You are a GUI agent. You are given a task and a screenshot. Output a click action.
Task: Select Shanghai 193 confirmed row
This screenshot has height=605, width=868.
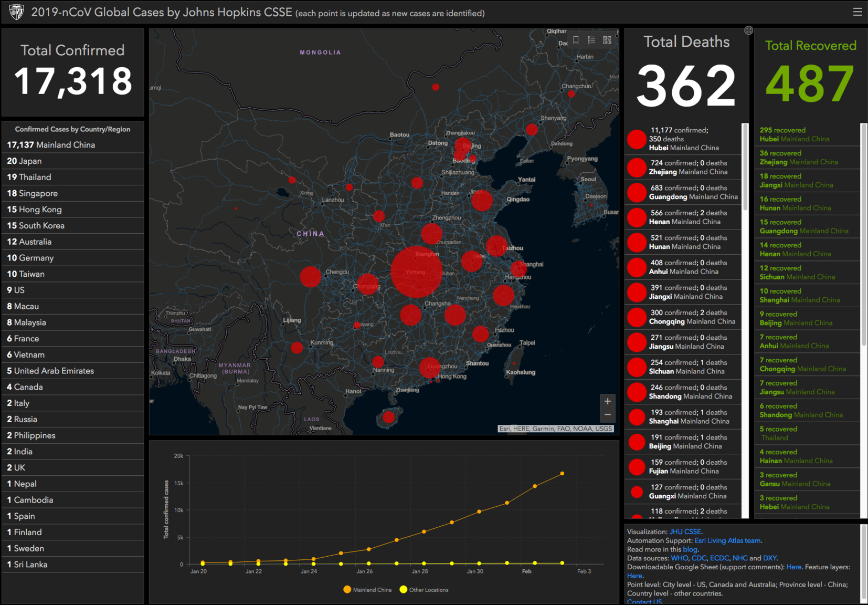coord(683,417)
